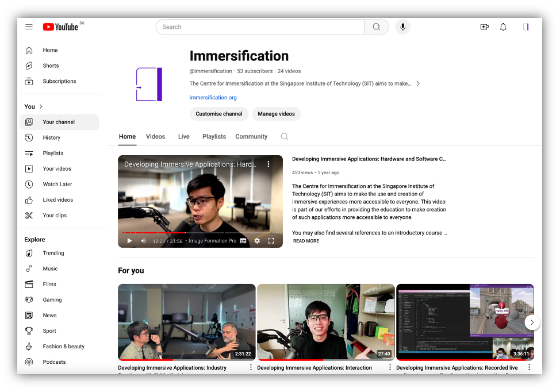This screenshot has width=560, height=392.
Task: Click the channel logo image
Action: pos(149,84)
